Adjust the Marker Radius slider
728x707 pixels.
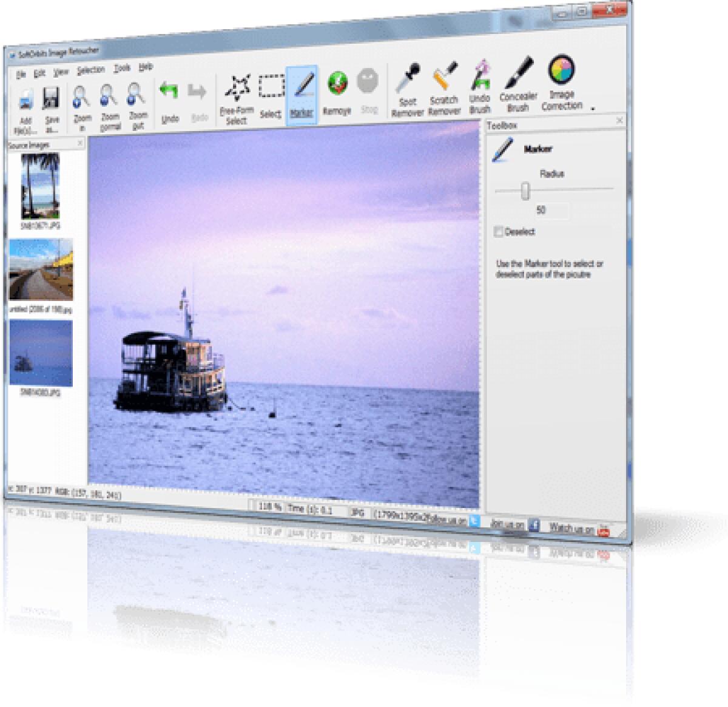point(527,190)
